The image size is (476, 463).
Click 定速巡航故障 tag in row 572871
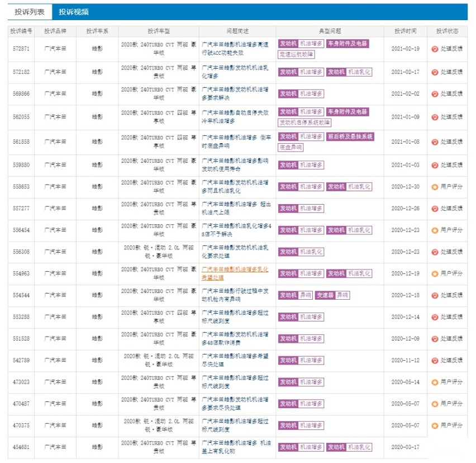click(x=296, y=54)
